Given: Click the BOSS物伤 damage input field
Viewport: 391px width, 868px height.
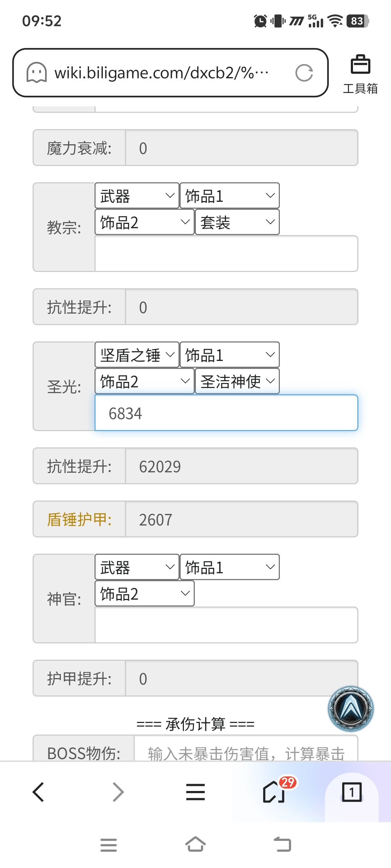Looking at the screenshot, I should 246,752.
